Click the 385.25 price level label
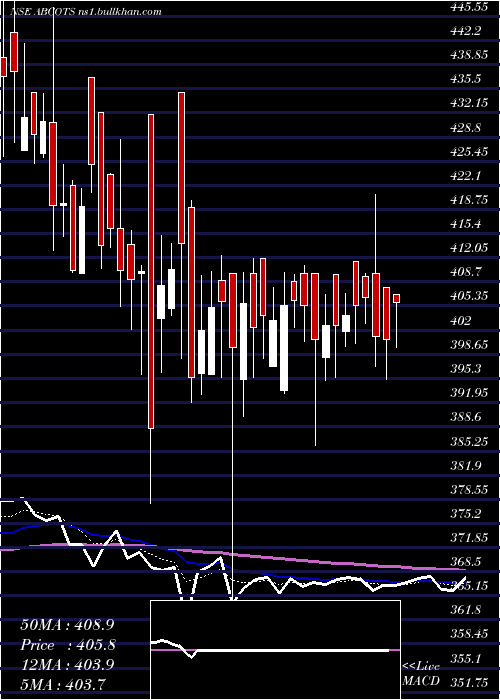500x700 pixels. click(467, 442)
